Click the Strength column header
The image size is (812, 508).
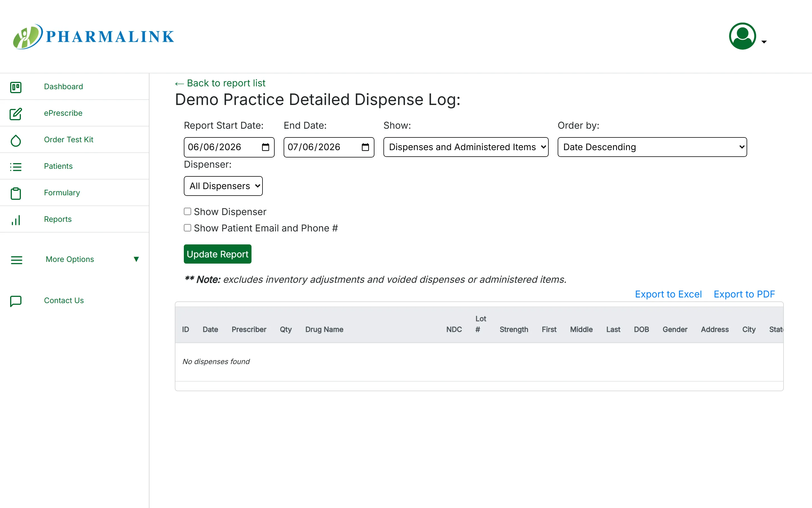[514, 330]
